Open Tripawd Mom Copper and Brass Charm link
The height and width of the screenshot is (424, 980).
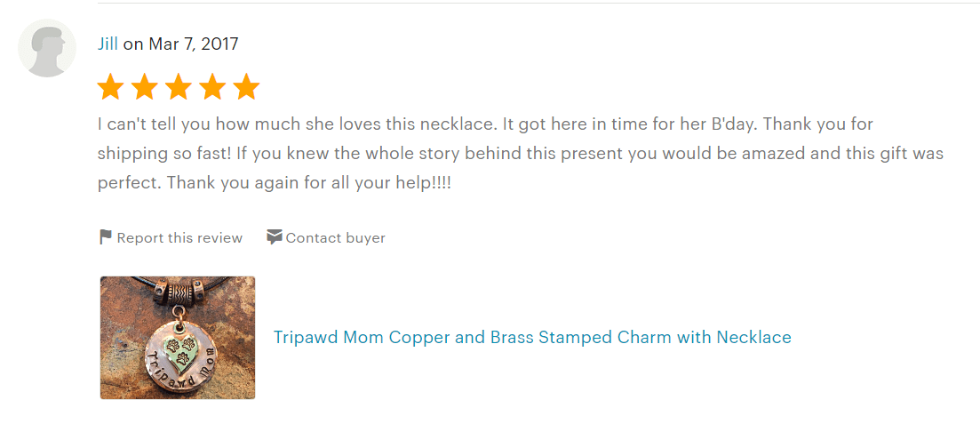click(x=532, y=338)
